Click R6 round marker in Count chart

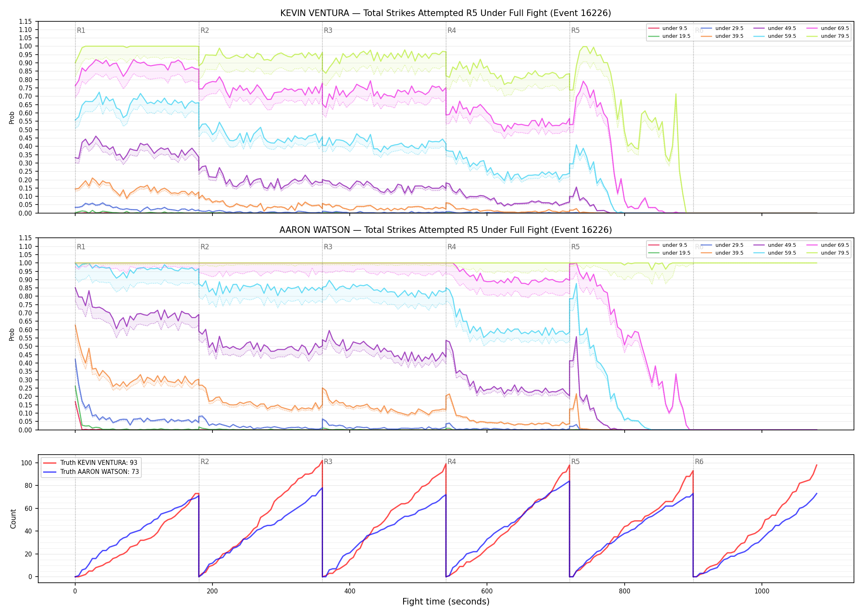699,462
